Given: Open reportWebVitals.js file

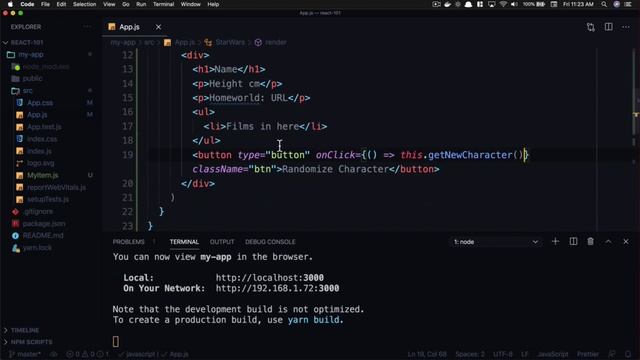Looking at the screenshot, I should (56, 187).
